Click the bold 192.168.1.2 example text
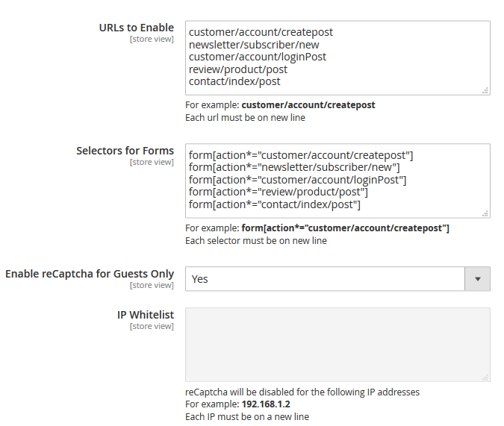 [266, 404]
